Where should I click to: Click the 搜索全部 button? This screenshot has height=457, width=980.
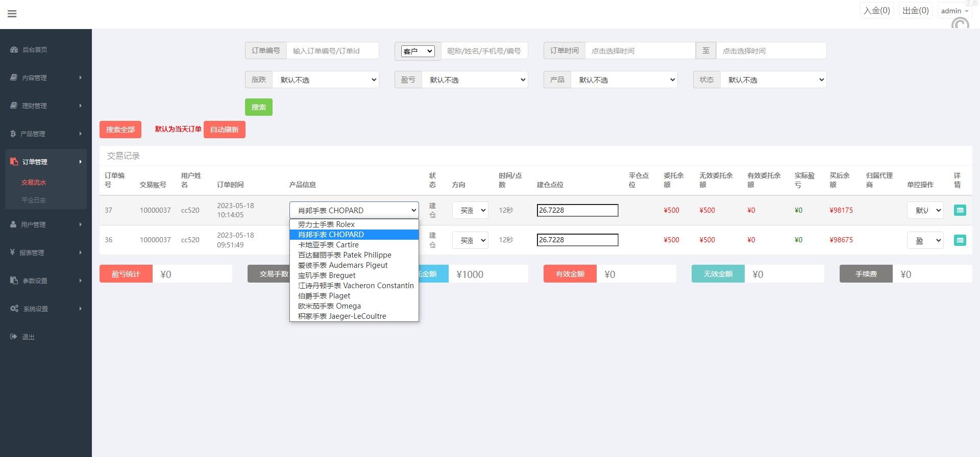point(120,130)
